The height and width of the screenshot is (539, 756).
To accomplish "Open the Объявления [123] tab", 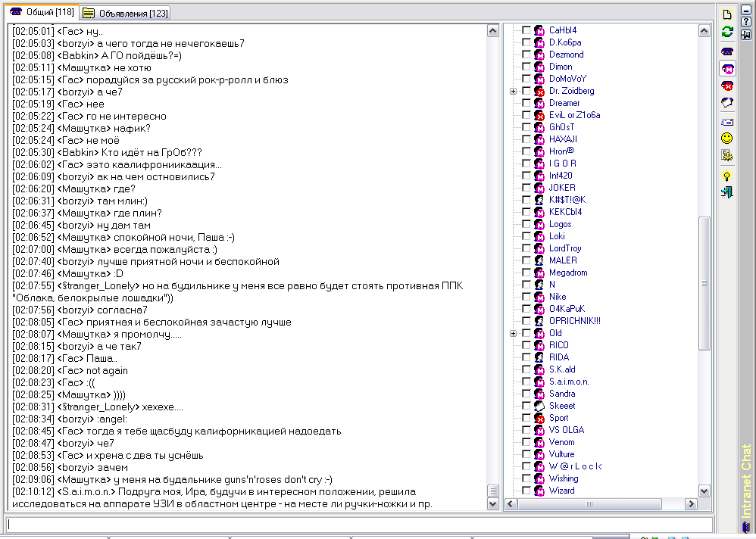I will click(x=126, y=13).
